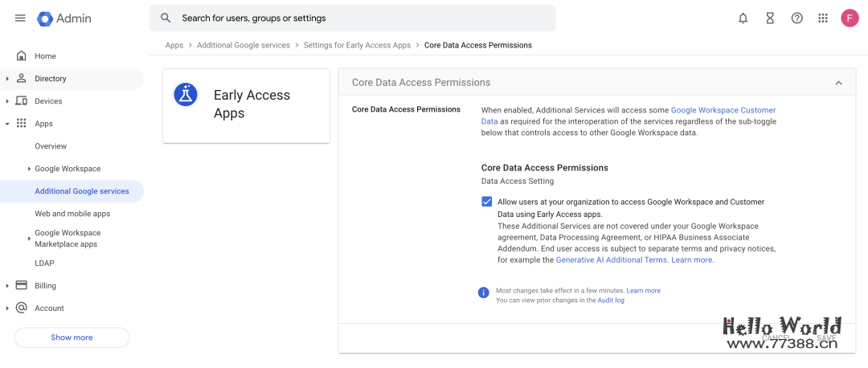This screenshot has width=868, height=368.
Task: Go to Additional Google services breadcrumb
Action: coord(244,45)
